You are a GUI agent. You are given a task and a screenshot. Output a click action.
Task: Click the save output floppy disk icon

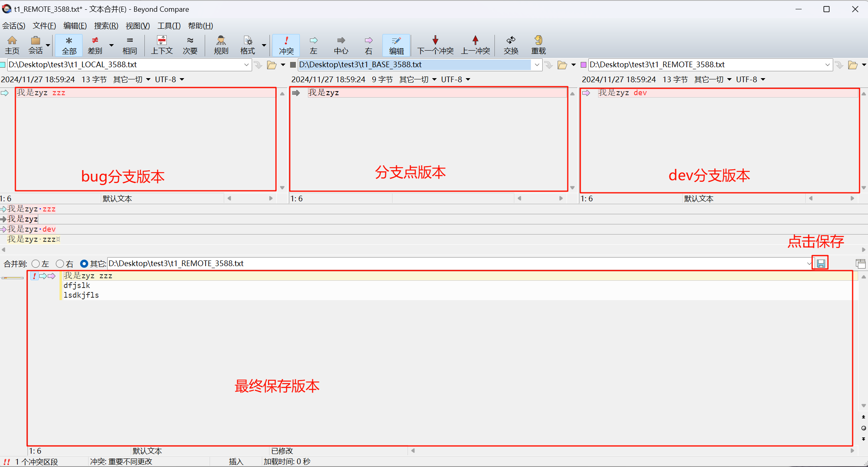[821, 264]
